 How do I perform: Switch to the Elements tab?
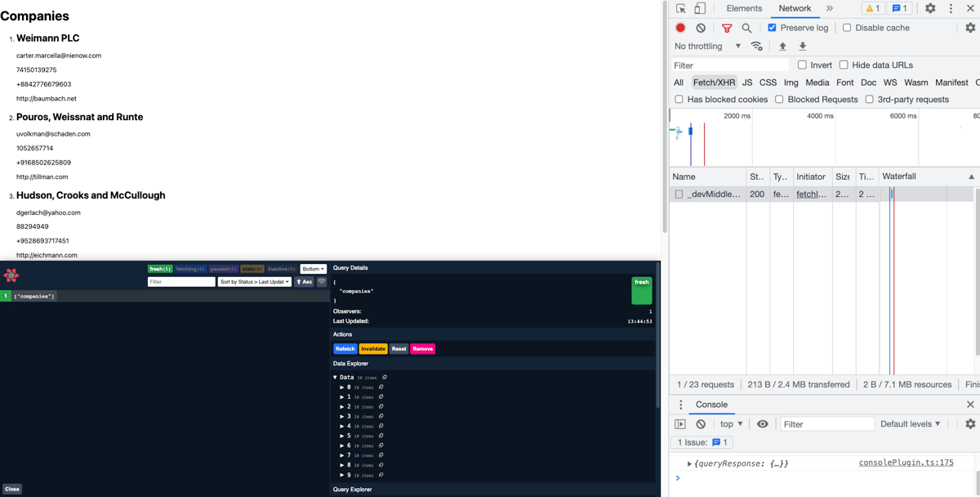(744, 8)
